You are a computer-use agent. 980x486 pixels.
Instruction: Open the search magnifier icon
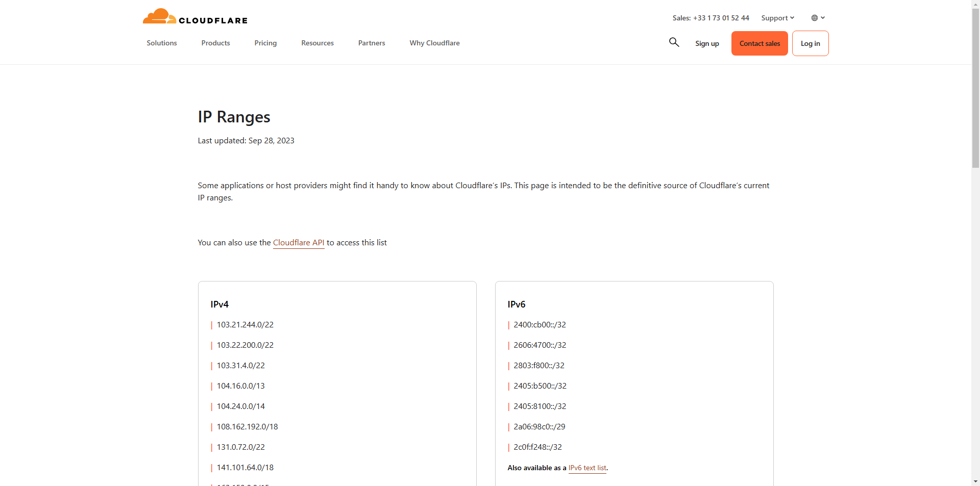(x=674, y=42)
